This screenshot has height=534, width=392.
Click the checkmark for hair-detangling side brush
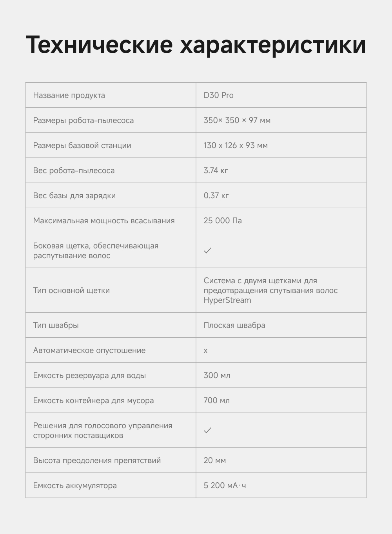click(x=207, y=250)
